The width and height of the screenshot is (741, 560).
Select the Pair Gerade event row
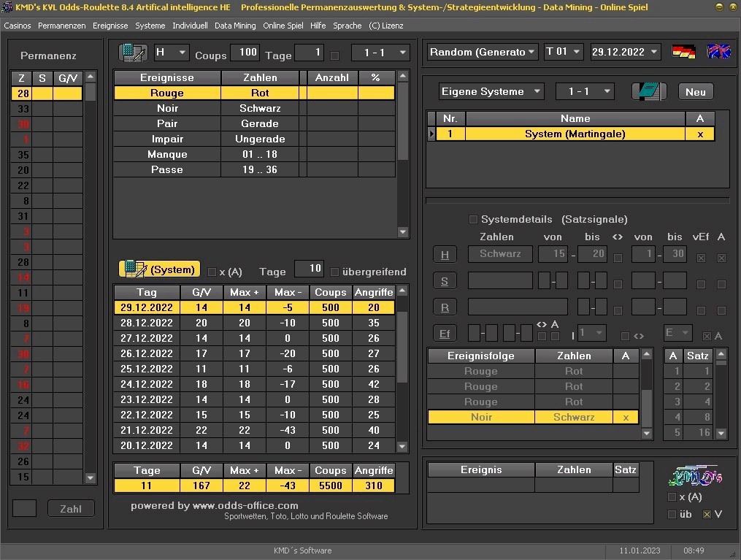[x=254, y=123]
